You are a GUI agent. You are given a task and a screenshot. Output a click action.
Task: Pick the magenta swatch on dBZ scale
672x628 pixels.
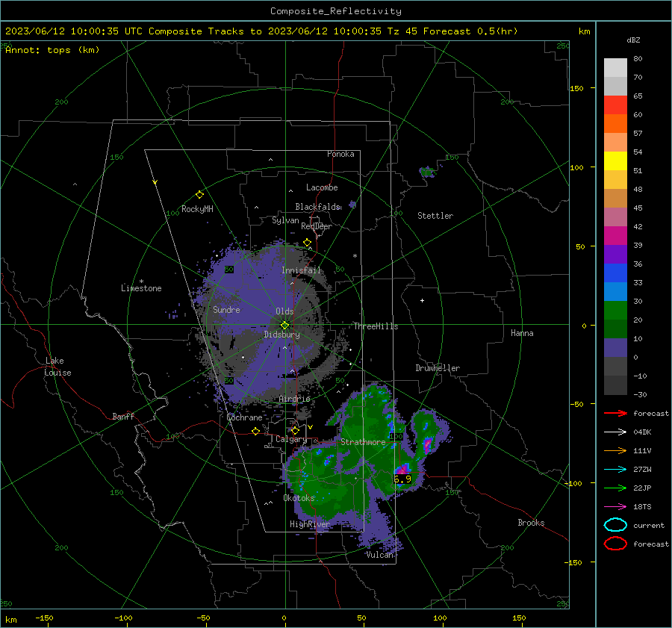tap(615, 235)
